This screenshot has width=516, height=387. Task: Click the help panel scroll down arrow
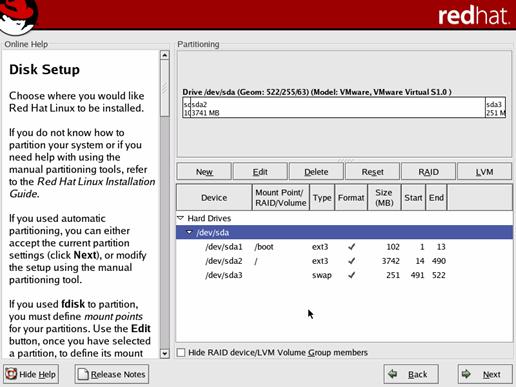(165, 353)
